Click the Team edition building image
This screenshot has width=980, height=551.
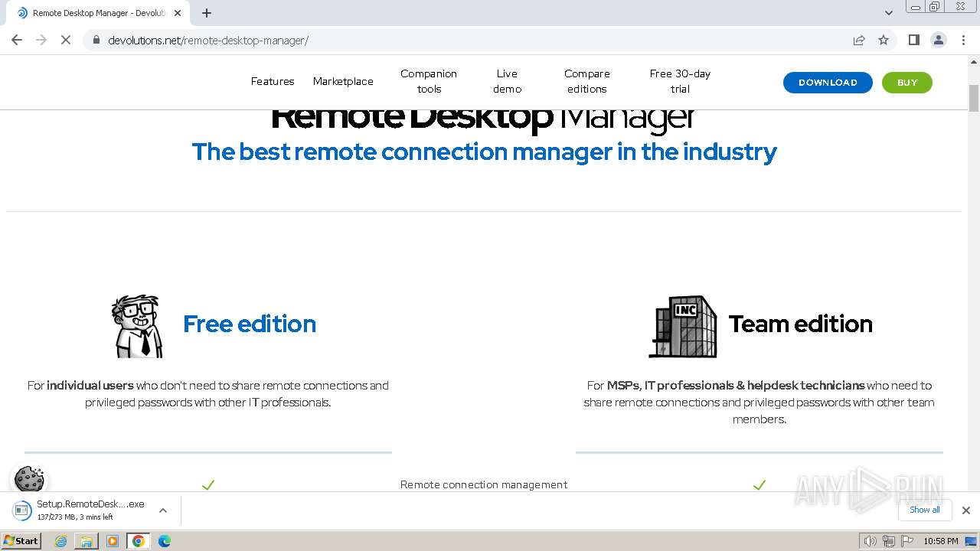(x=683, y=327)
